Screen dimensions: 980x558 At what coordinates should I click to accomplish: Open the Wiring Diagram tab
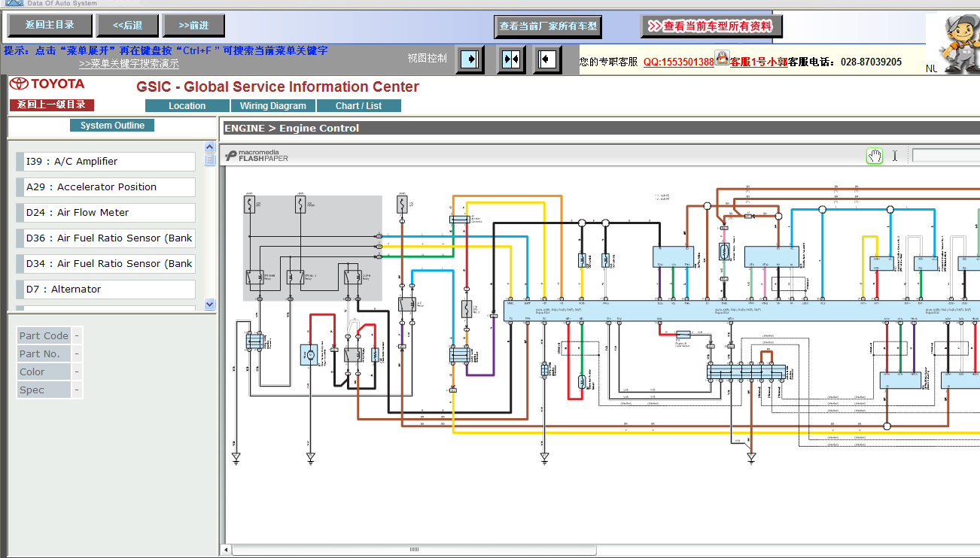[x=273, y=106]
